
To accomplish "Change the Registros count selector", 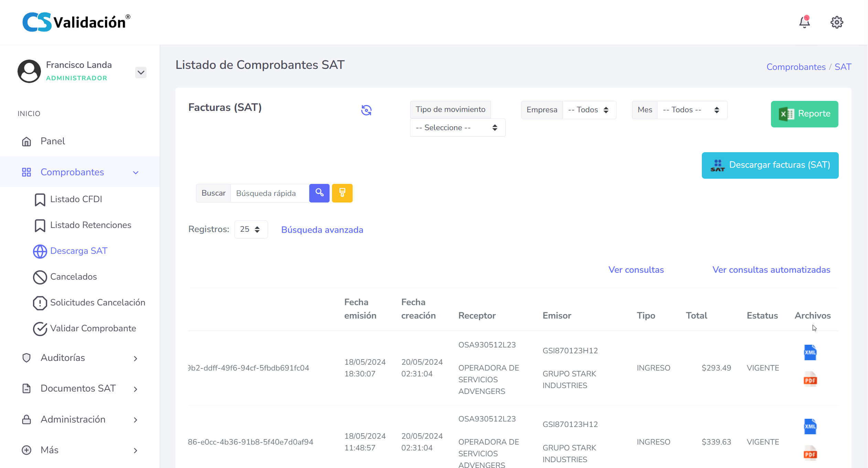I will tap(250, 229).
